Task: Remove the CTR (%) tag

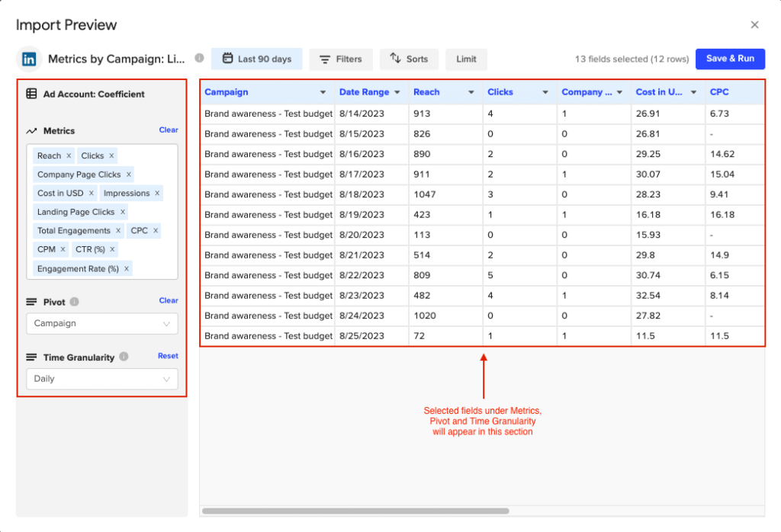Action: [112, 249]
